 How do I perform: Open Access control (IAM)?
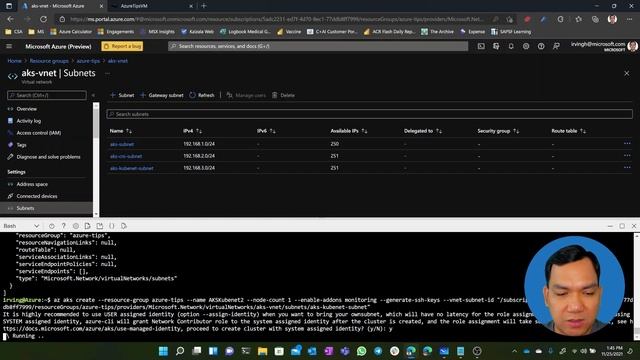38,133
